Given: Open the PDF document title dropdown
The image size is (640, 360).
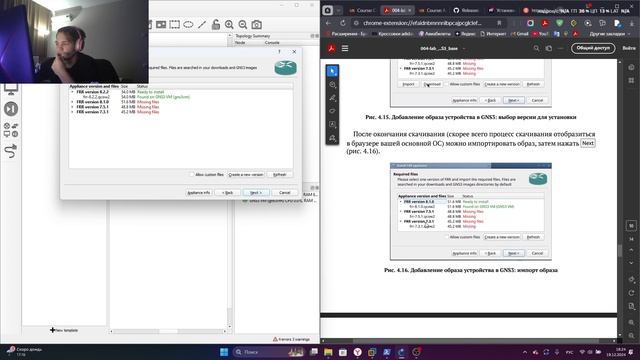Looking at the screenshot, I should (x=463, y=49).
